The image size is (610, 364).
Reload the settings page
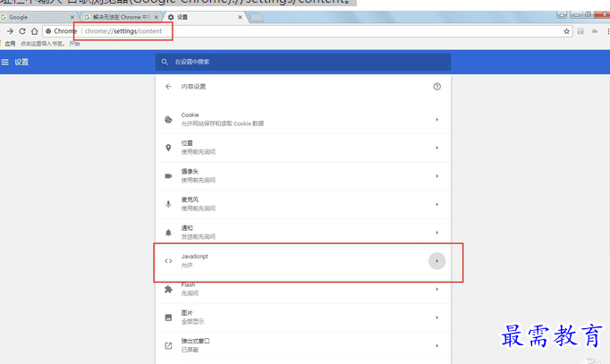coord(22,31)
